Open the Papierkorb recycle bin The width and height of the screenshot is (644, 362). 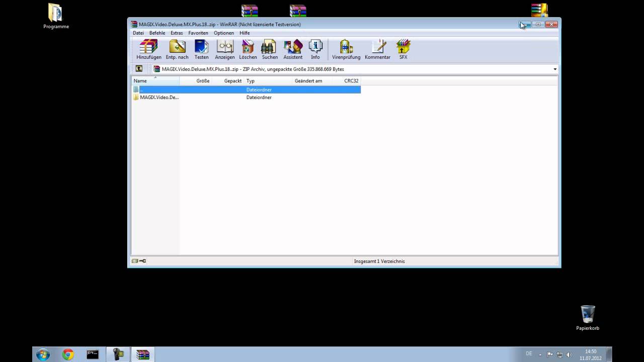[588, 318]
